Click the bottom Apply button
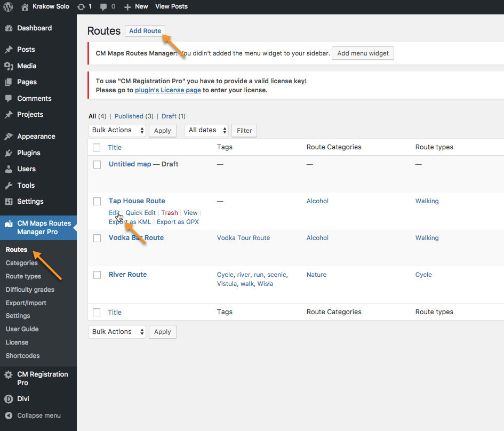This screenshot has width=504, height=431. 162,332
